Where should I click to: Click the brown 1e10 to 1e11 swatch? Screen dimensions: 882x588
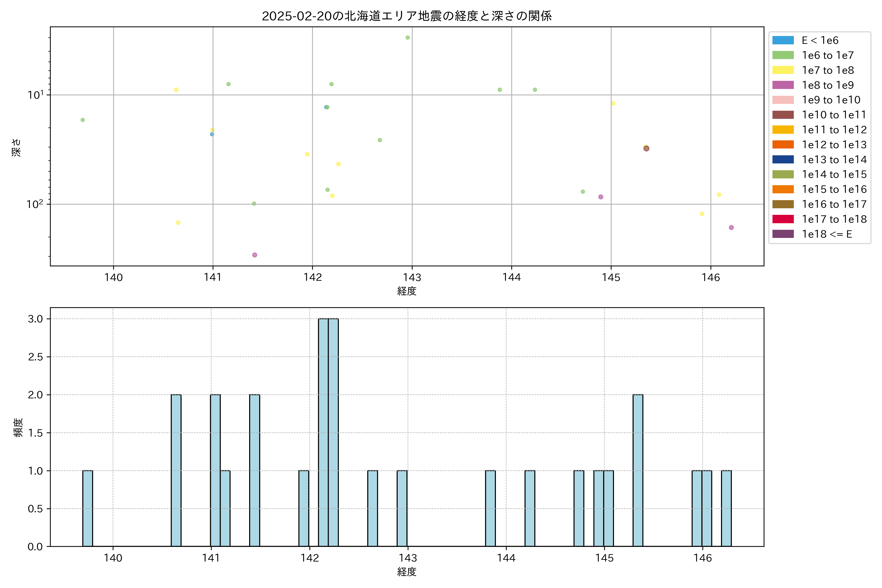pos(783,115)
